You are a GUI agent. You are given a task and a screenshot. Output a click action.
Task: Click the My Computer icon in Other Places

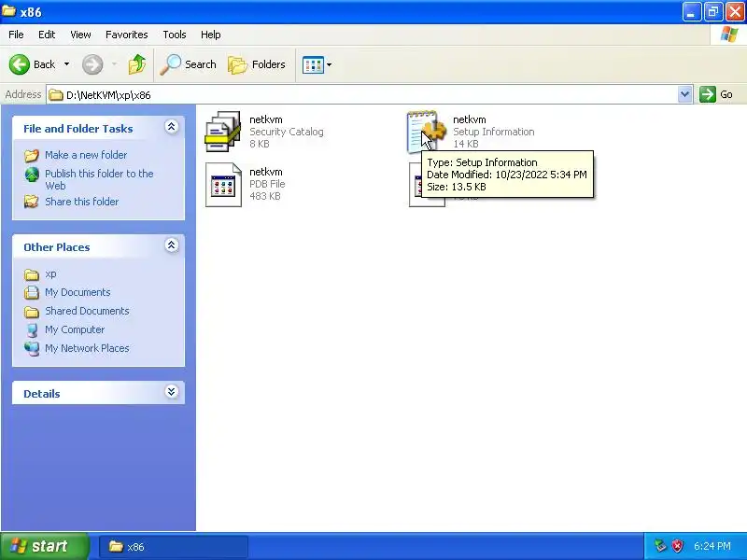32,330
